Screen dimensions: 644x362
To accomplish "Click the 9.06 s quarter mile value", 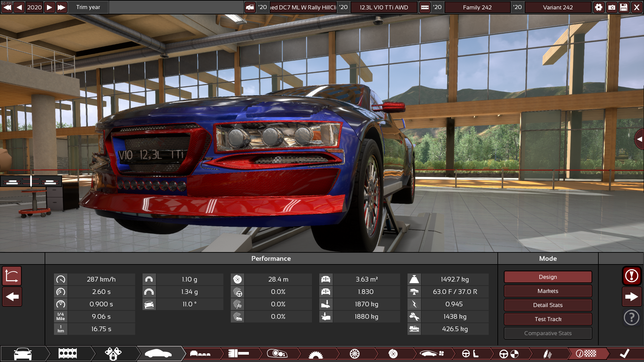I will pyautogui.click(x=101, y=316).
